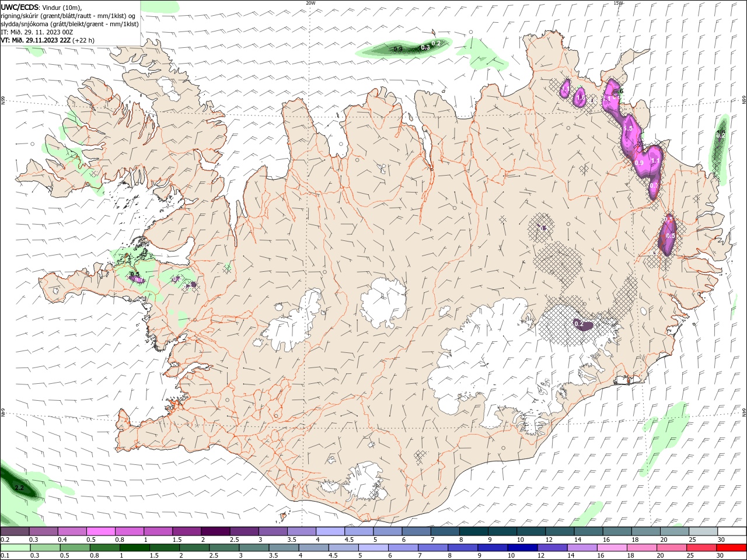Click lower legend bright red swatch above 30
This screenshot has height=560, width=747.
pos(731,548)
